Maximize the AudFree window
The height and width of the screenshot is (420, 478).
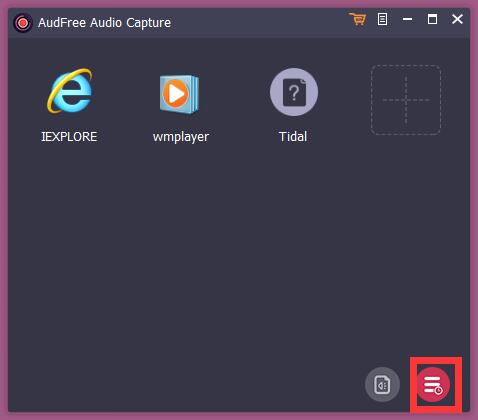tap(432, 19)
